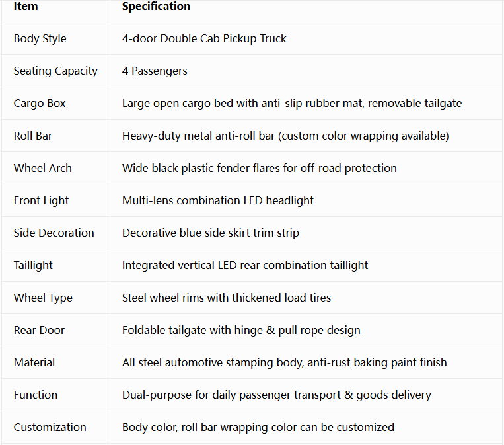
Task: Click the 4 Passengers value
Action: click(155, 71)
